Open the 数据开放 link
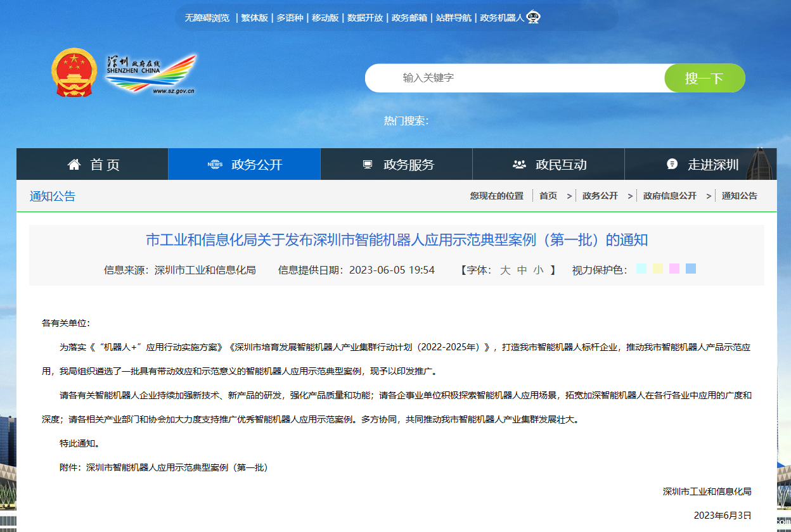 click(x=364, y=16)
